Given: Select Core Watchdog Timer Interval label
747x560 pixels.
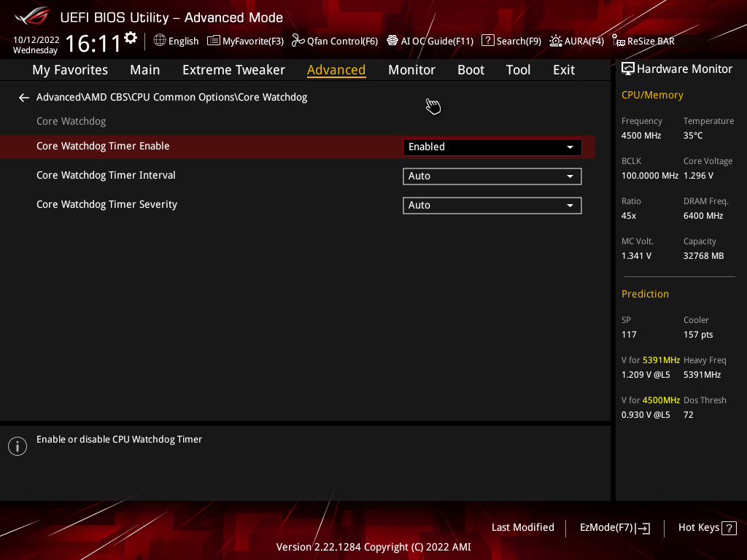Looking at the screenshot, I should pyautogui.click(x=106, y=175).
